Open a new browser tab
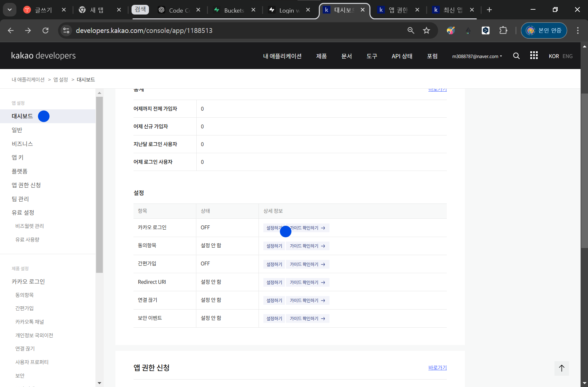This screenshot has width=588, height=387. 489,10
